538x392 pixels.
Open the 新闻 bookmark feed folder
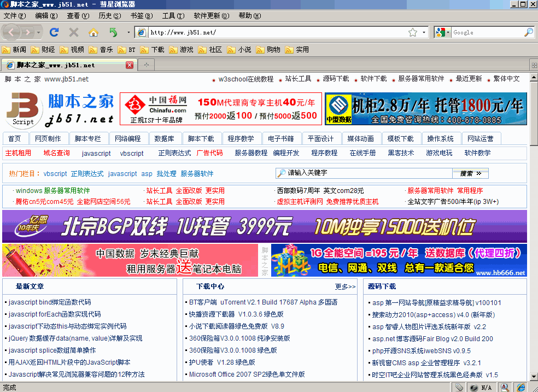tap(14, 50)
